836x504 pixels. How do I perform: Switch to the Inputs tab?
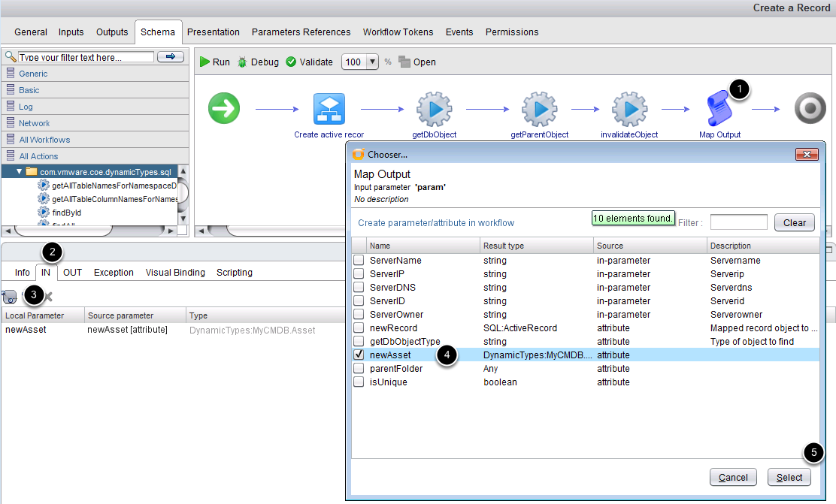point(71,32)
